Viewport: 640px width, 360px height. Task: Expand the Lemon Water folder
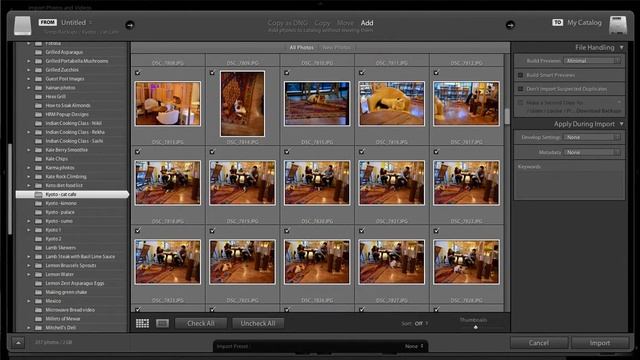[29, 274]
